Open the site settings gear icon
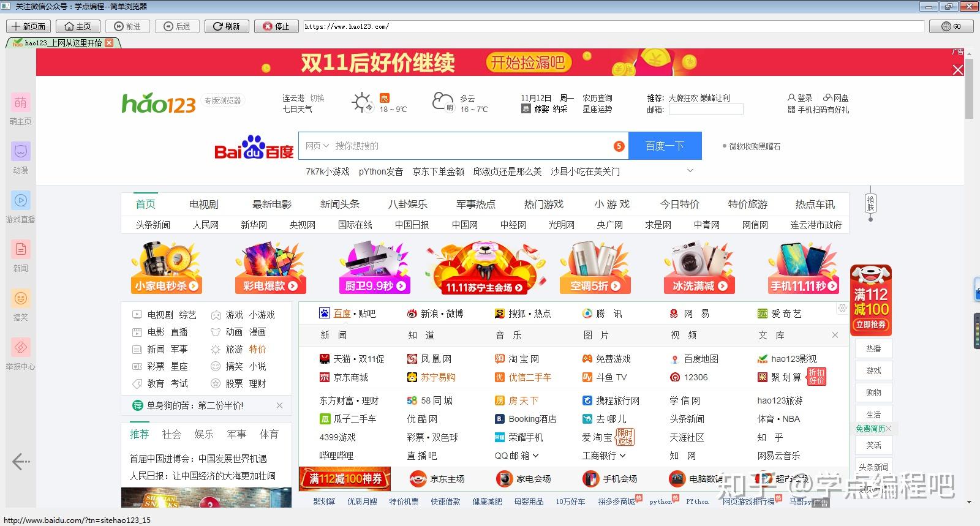Viewport: 980px width, 526px height. coord(842,308)
